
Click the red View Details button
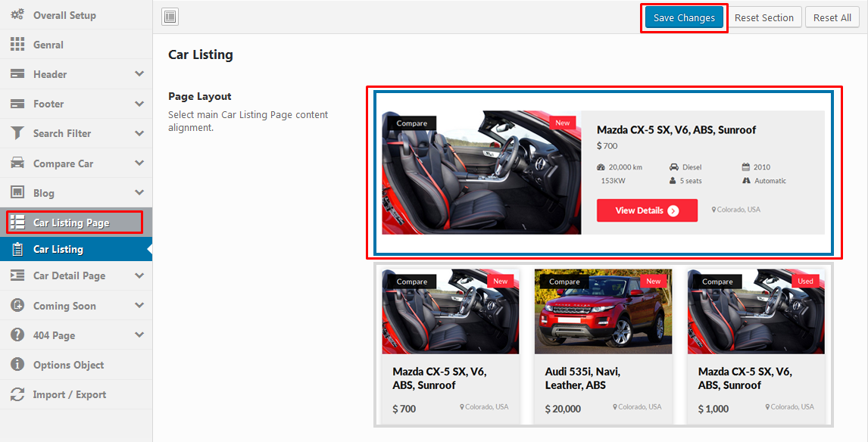pos(647,210)
